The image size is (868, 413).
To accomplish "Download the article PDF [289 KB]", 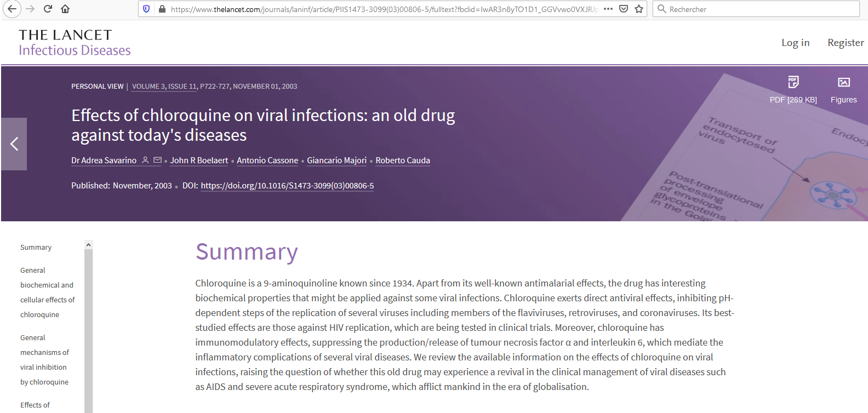I will [x=793, y=89].
